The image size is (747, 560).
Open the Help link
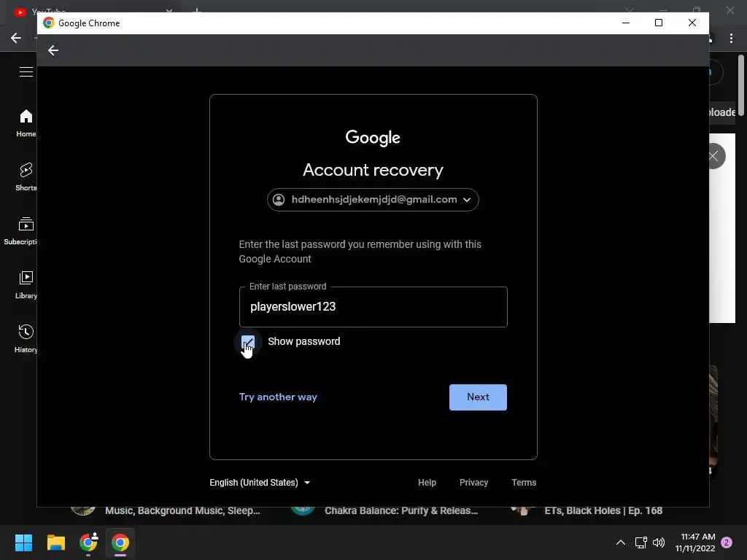point(427,483)
